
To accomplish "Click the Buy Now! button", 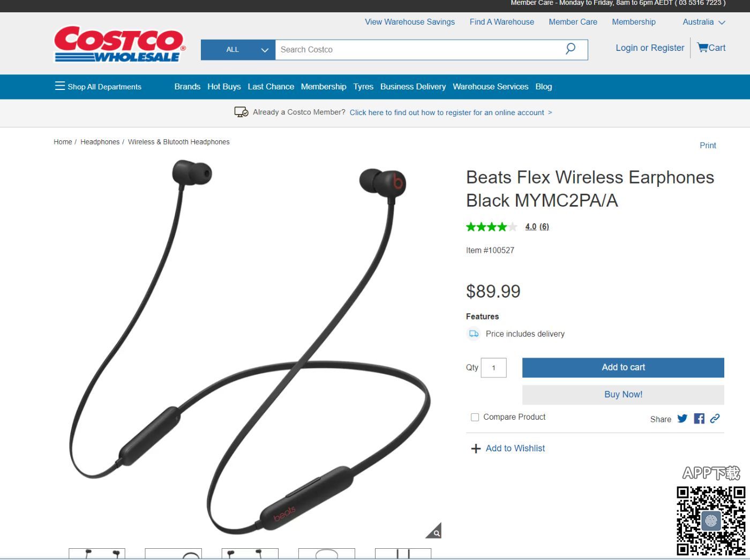I will (623, 395).
